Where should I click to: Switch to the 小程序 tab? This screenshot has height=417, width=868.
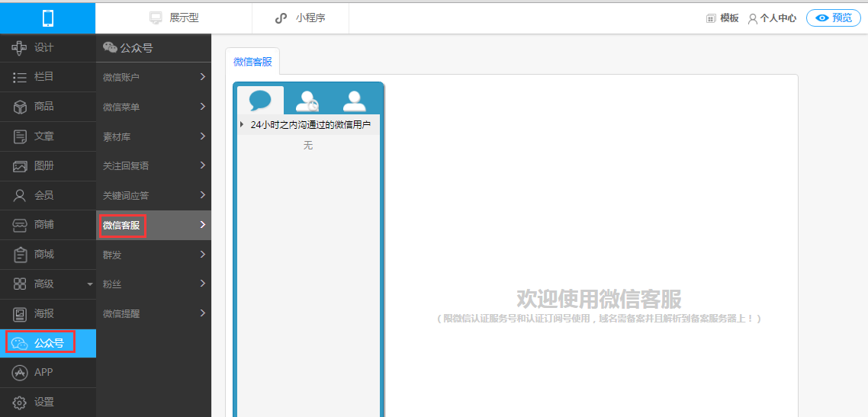pos(300,18)
